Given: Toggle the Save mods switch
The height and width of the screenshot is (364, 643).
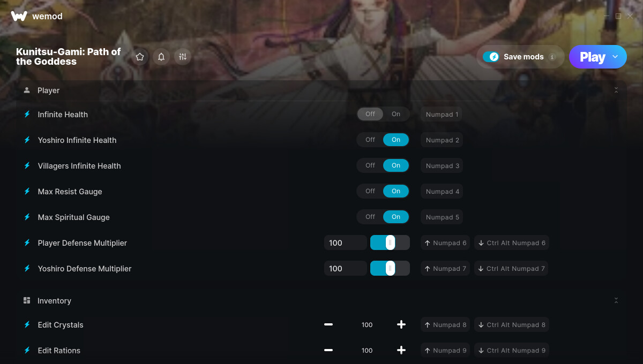Looking at the screenshot, I should pos(491,57).
